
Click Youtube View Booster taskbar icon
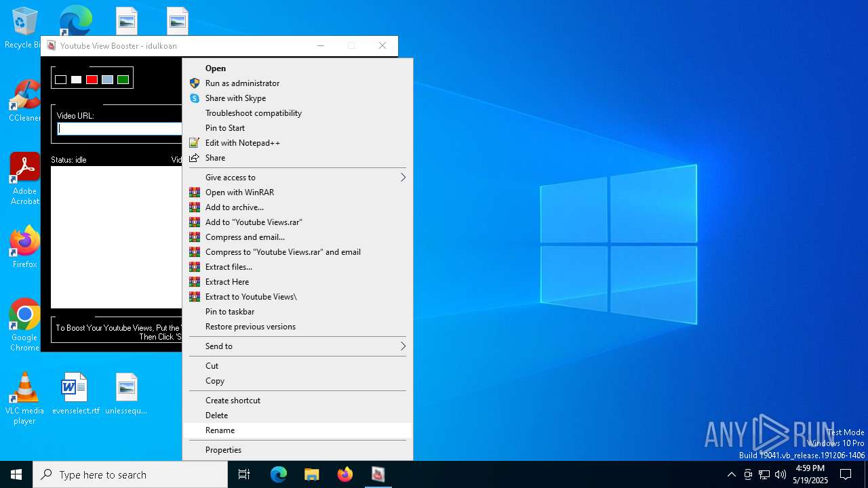coord(378,474)
